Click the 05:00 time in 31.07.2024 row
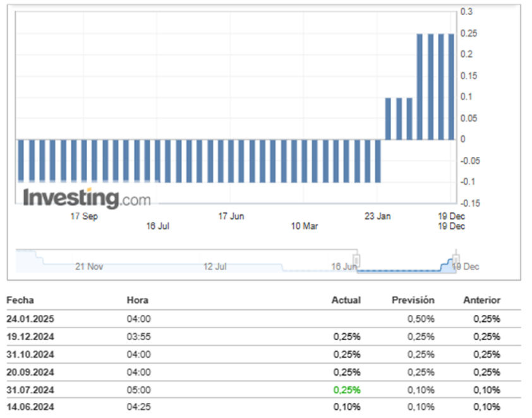 pyautogui.click(x=139, y=390)
